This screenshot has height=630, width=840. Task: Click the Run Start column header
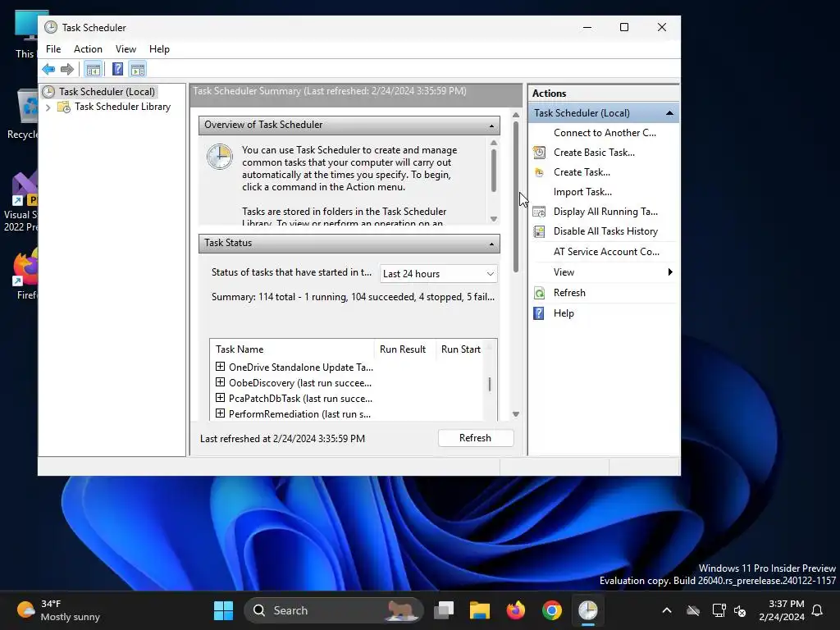[459, 349]
